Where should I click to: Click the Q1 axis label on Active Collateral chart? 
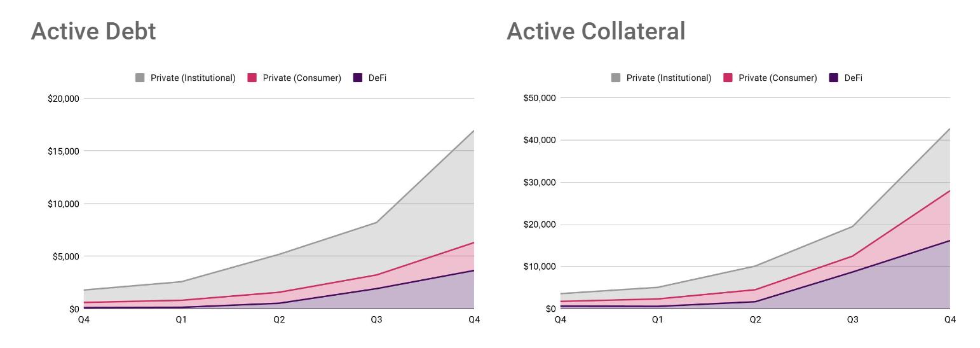[x=657, y=319]
